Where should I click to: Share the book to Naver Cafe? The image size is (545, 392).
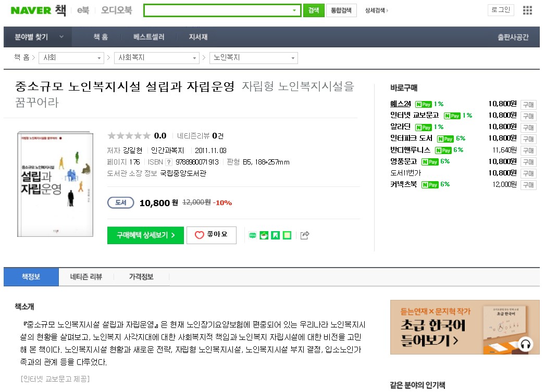pos(264,235)
